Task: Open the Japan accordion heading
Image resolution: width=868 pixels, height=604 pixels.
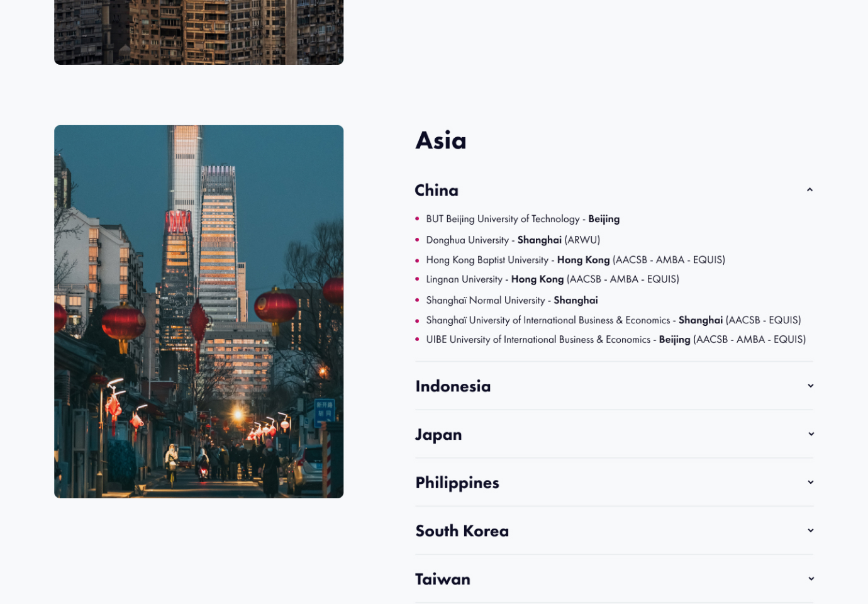Action: [x=438, y=435]
